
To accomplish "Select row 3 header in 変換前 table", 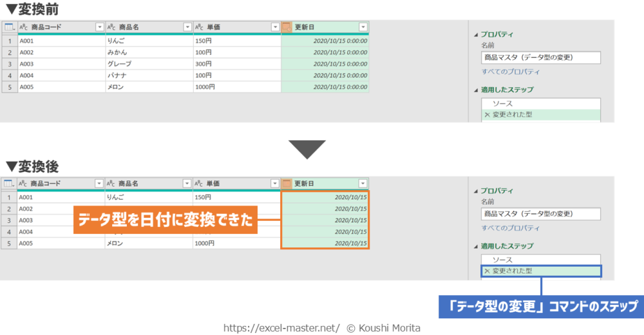I will point(9,64).
